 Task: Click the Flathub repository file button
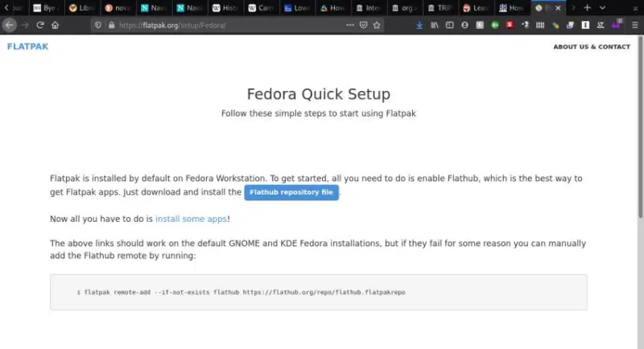click(291, 193)
